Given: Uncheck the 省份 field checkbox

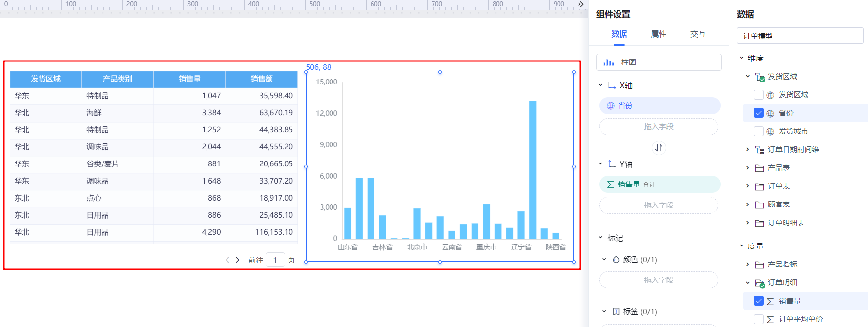Looking at the screenshot, I should (x=759, y=113).
